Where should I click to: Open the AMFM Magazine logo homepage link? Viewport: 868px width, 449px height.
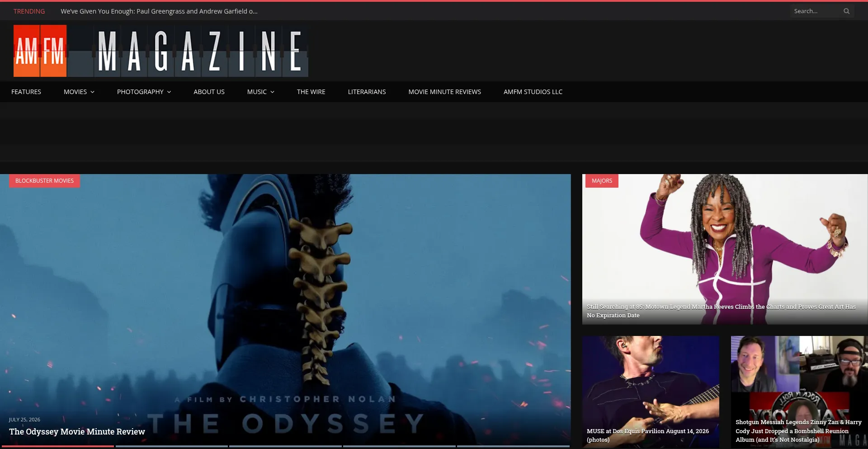tap(161, 51)
